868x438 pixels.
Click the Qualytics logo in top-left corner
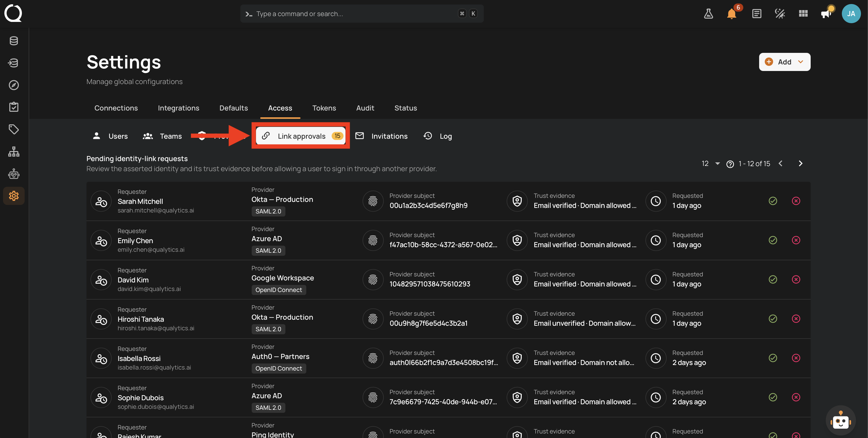[13, 13]
